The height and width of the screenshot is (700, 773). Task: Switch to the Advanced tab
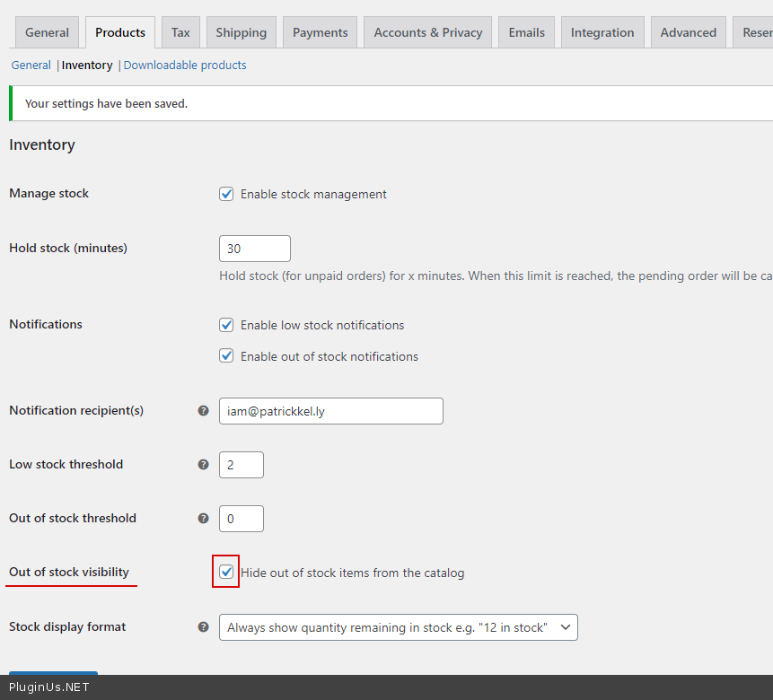(688, 32)
